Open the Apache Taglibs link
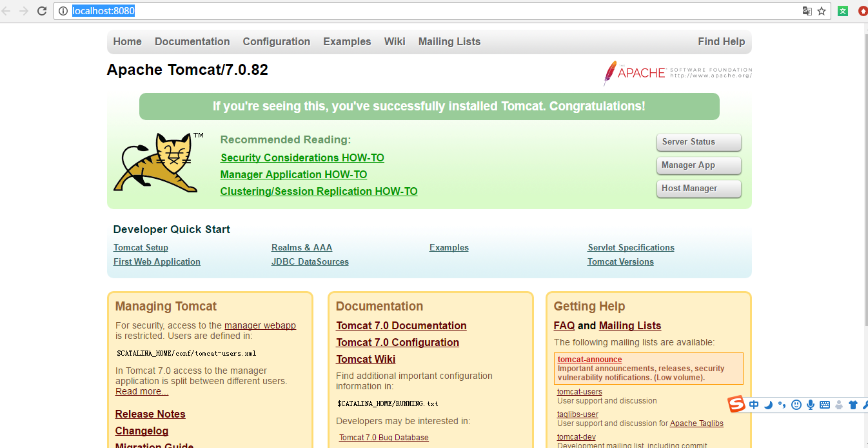Screen dimensions: 868x448 pos(696,423)
